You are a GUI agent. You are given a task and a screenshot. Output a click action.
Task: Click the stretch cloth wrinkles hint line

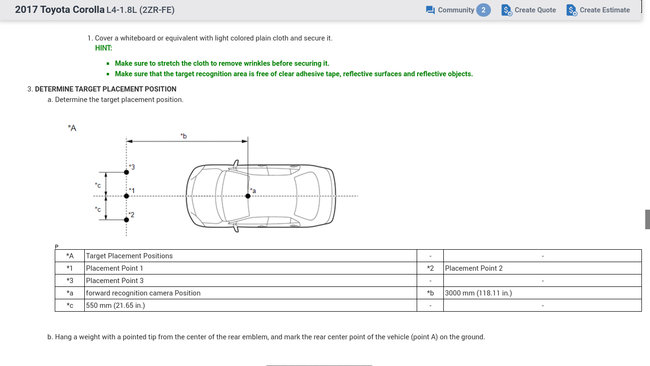[x=222, y=63]
